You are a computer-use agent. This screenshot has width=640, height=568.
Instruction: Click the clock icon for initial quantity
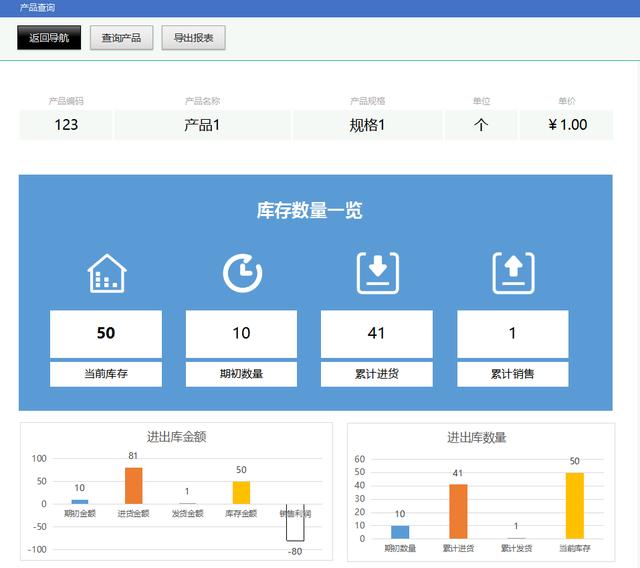point(242,273)
